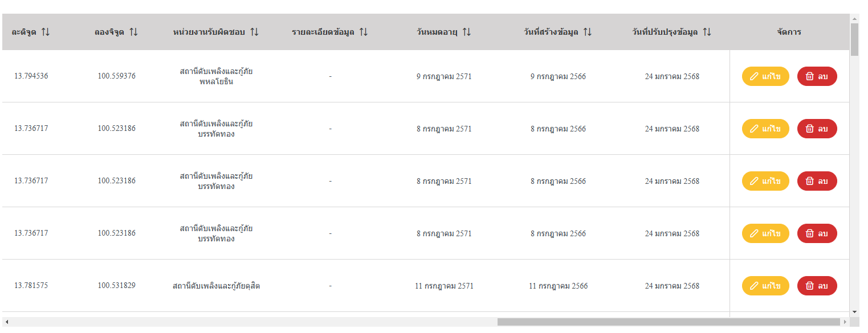Viewport: 868px width, 333px height.
Task: Click the scrollbar left arrow
Action: [6, 322]
